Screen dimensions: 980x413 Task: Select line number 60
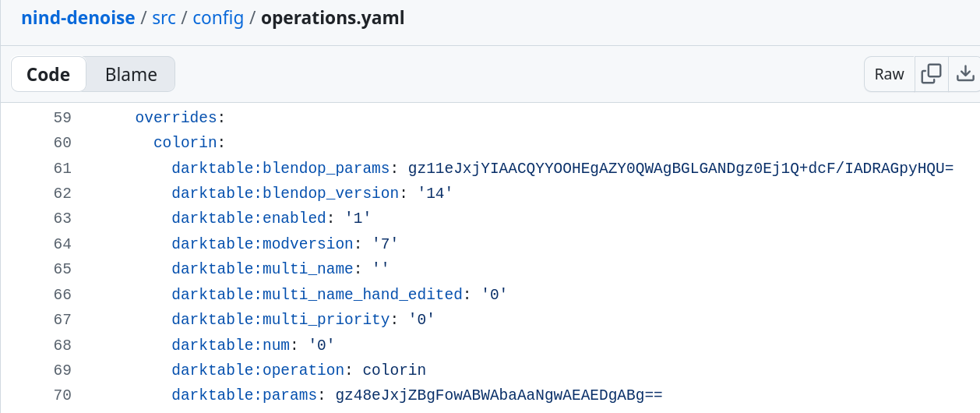click(62, 143)
